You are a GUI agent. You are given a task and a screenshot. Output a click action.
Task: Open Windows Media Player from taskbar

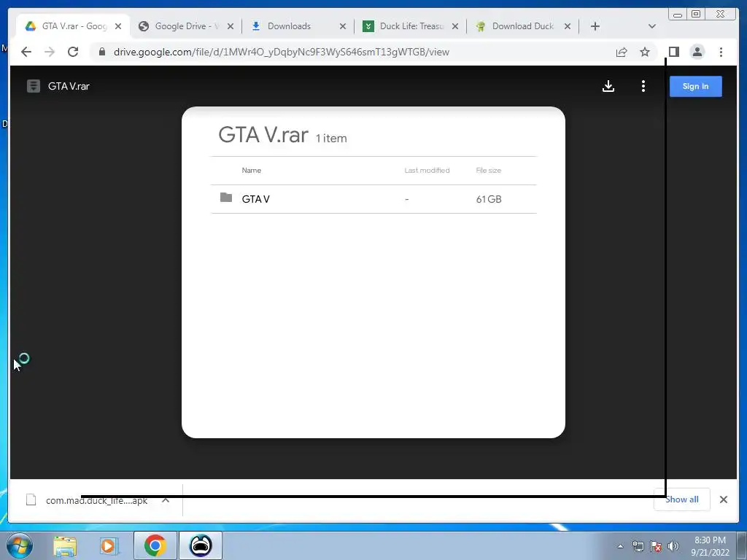click(x=109, y=545)
